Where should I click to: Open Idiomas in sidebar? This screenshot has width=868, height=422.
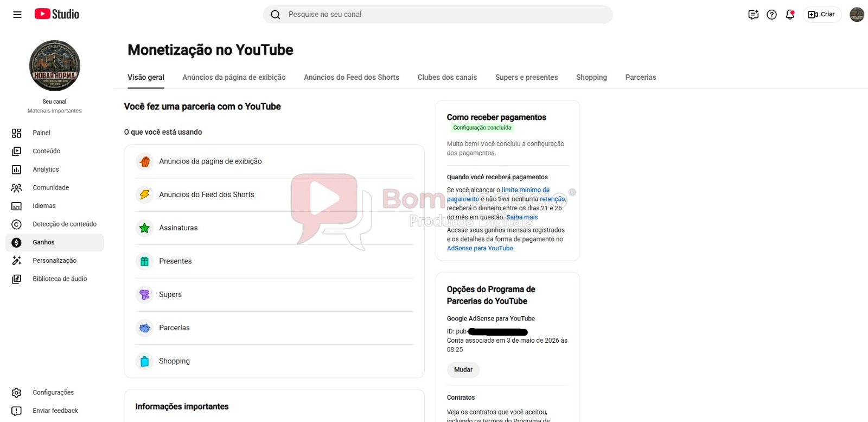[x=44, y=206]
